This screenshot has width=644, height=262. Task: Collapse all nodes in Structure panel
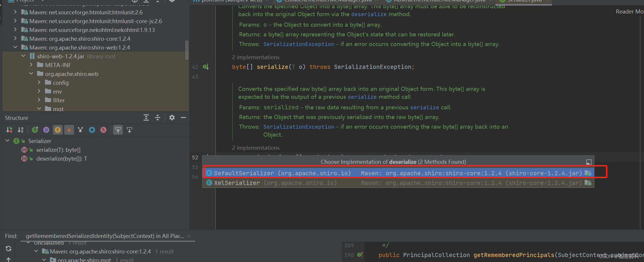pos(158,118)
